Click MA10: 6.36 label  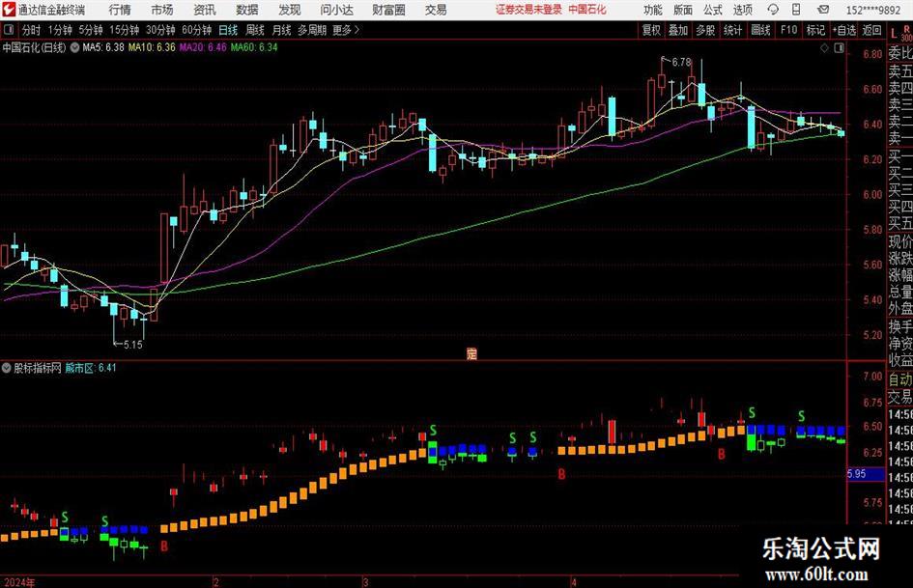[152, 47]
